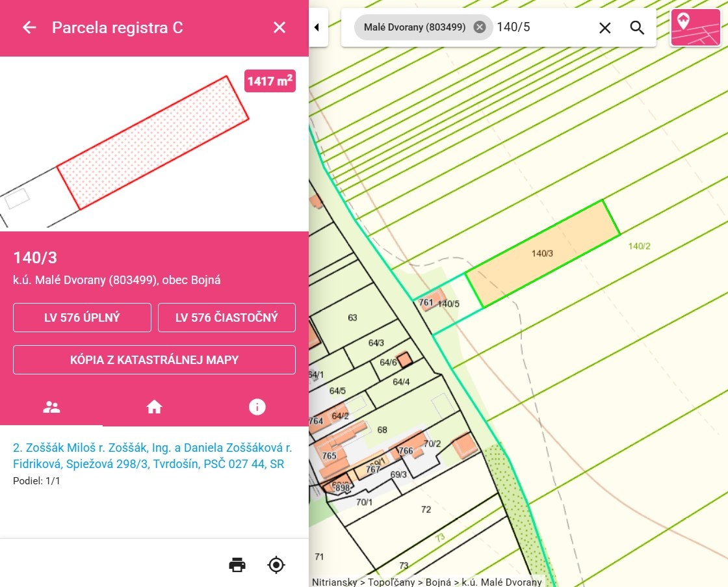Run search with magnifier icon

pyautogui.click(x=637, y=28)
